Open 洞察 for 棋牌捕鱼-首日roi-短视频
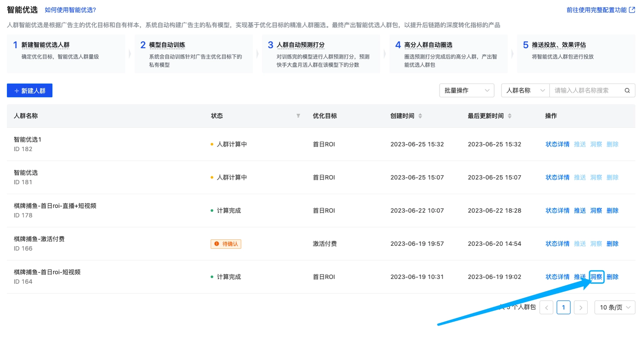Screen dimensions: 644x353 (596, 277)
